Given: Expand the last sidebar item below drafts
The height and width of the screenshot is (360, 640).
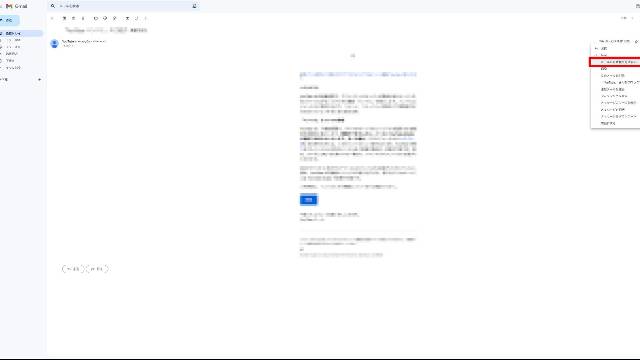Looking at the screenshot, I should (12, 68).
